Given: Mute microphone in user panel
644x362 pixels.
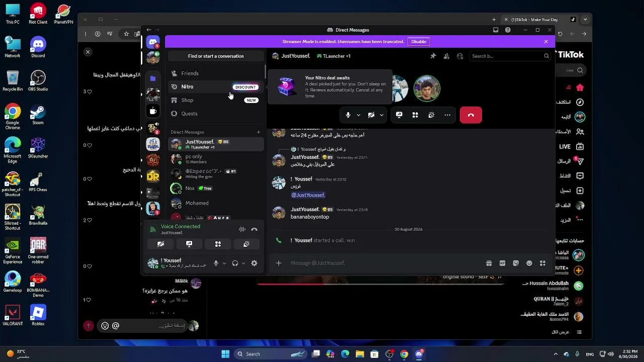Looking at the screenshot, I should point(216,263).
